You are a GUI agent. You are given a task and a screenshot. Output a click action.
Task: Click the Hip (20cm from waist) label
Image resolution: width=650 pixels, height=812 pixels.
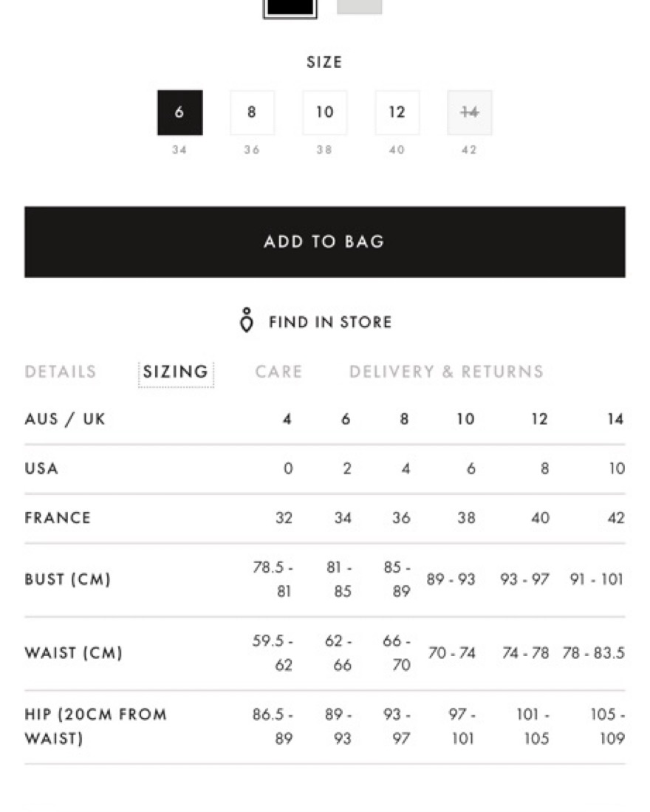pos(96,726)
